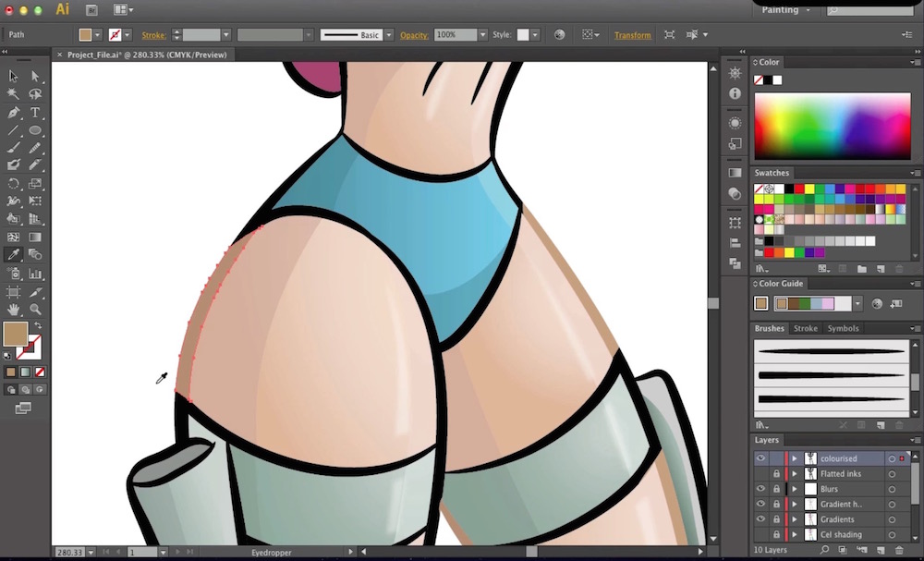Viewport: 924px width, 561px height.
Task: Hide the Blurs layer
Action: pyautogui.click(x=760, y=489)
